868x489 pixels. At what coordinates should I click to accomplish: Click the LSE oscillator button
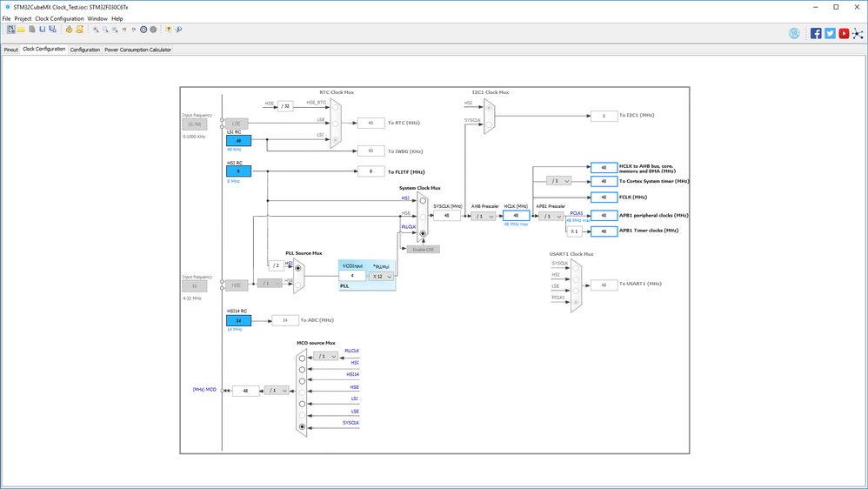pos(237,124)
